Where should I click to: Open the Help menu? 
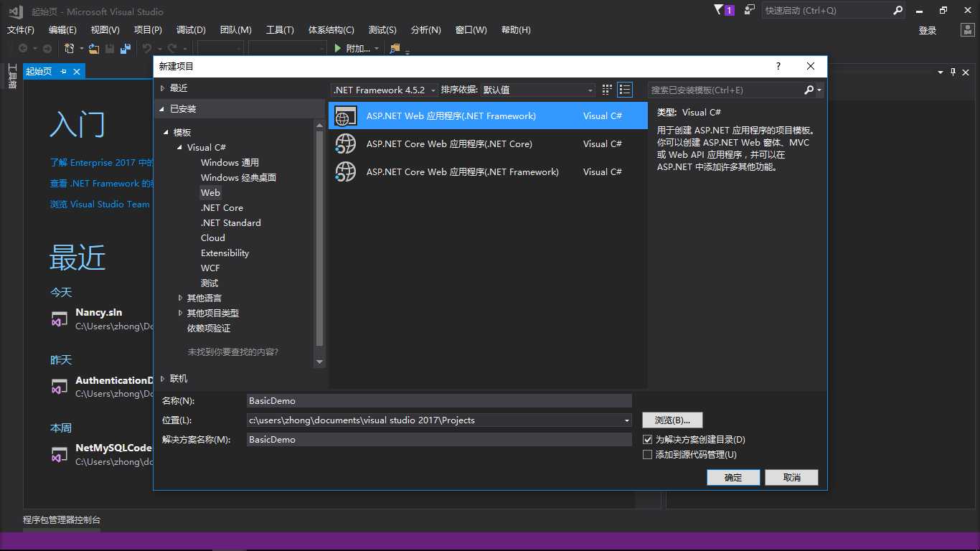coord(516,29)
